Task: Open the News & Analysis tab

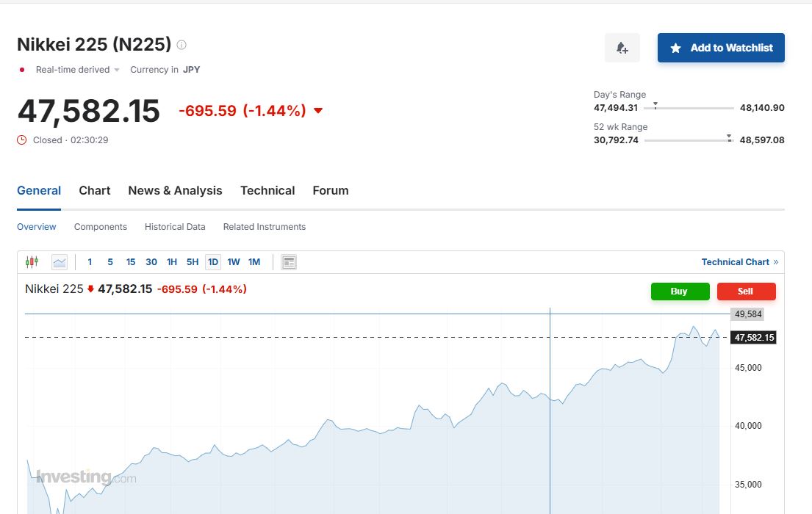Action: pyautogui.click(x=175, y=190)
